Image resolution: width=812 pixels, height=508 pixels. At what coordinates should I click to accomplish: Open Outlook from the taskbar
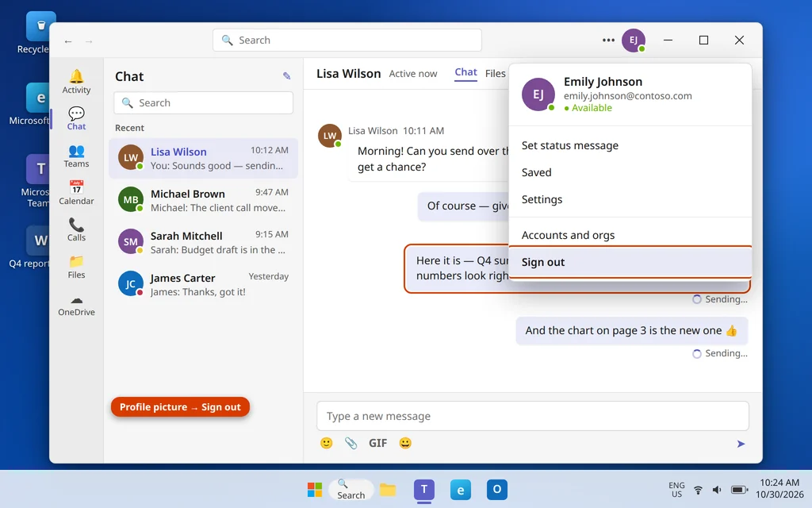496,490
